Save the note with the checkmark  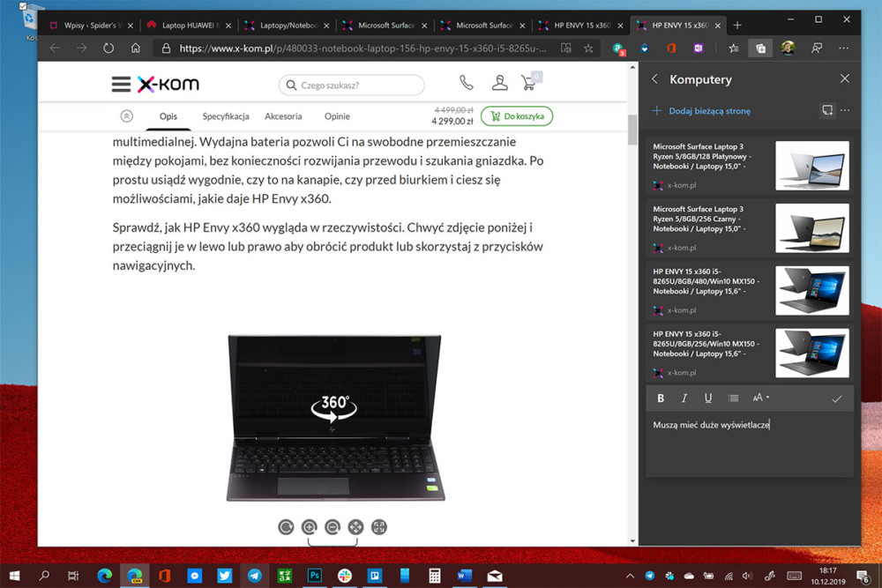tap(837, 398)
